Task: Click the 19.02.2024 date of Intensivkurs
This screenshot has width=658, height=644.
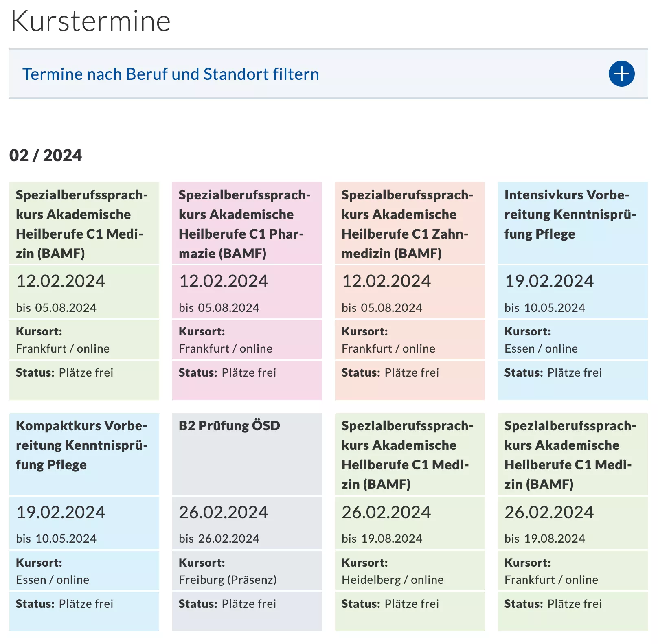Action: coord(549,281)
